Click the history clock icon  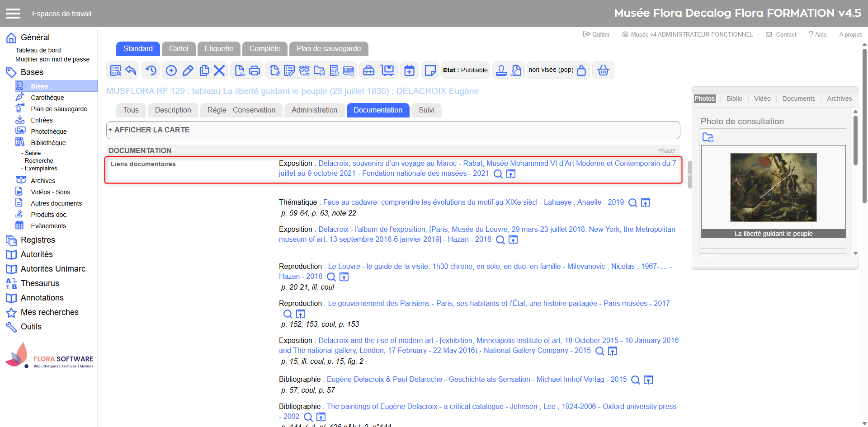click(x=151, y=70)
